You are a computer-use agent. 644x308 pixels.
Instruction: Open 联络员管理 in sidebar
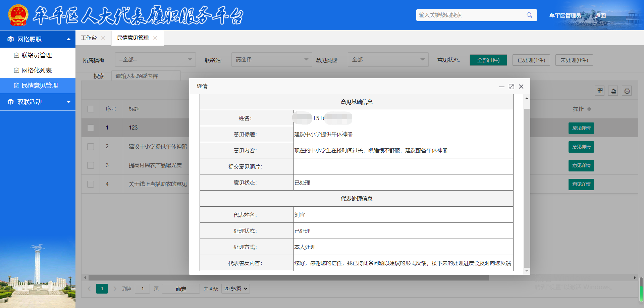pos(37,55)
